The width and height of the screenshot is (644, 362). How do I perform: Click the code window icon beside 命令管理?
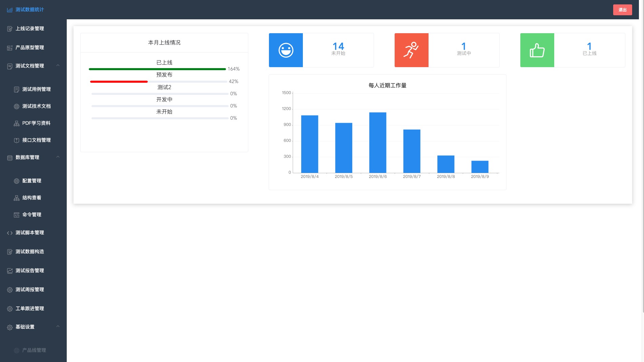point(17,215)
